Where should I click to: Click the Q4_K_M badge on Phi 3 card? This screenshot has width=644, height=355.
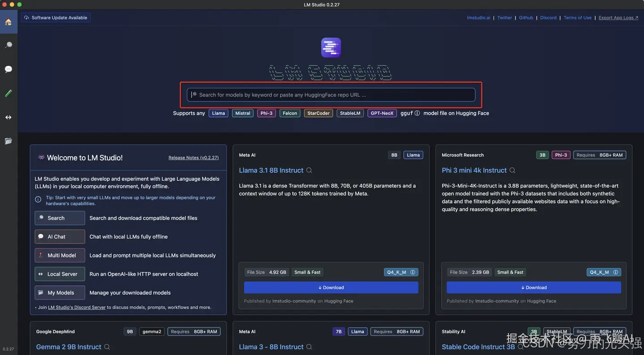(x=604, y=272)
